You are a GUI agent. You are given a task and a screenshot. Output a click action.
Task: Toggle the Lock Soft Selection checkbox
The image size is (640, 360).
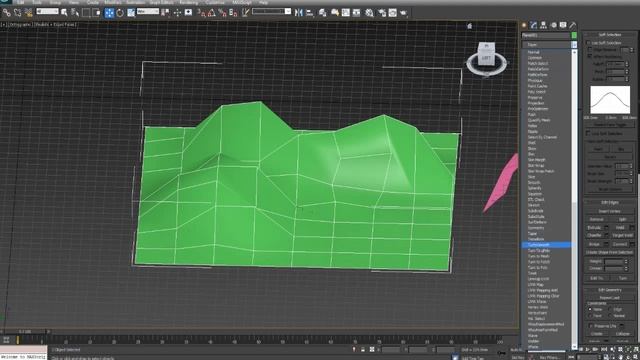coord(589,133)
